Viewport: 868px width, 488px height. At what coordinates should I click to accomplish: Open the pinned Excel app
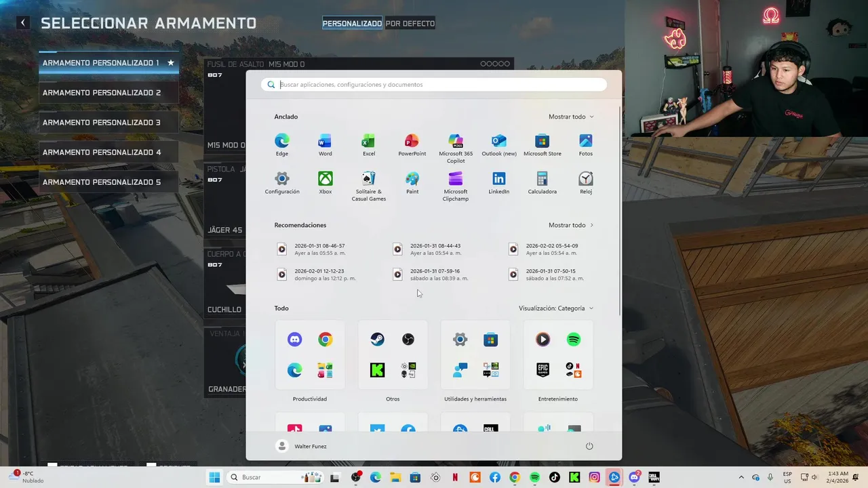[369, 145]
